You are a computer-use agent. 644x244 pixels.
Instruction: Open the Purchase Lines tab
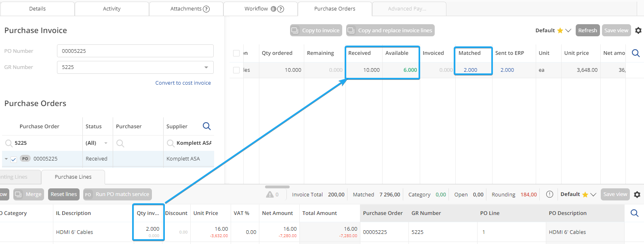73,177
